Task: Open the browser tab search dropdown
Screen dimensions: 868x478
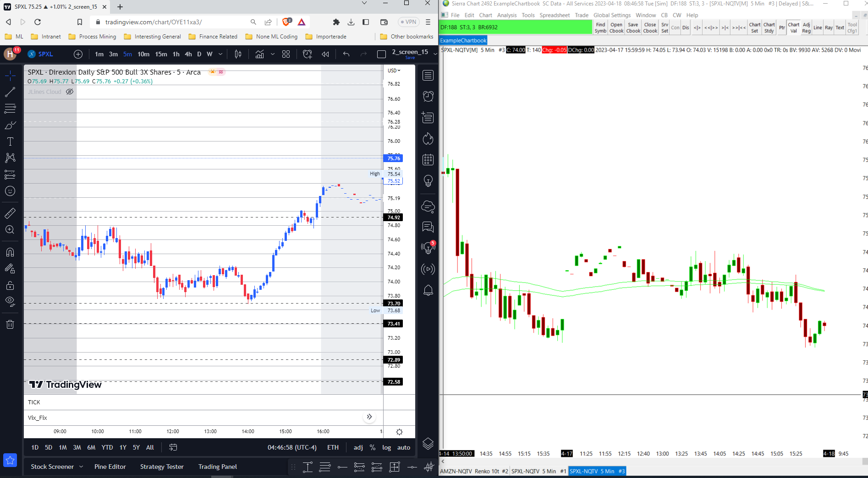Action: pyautogui.click(x=364, y=3)
